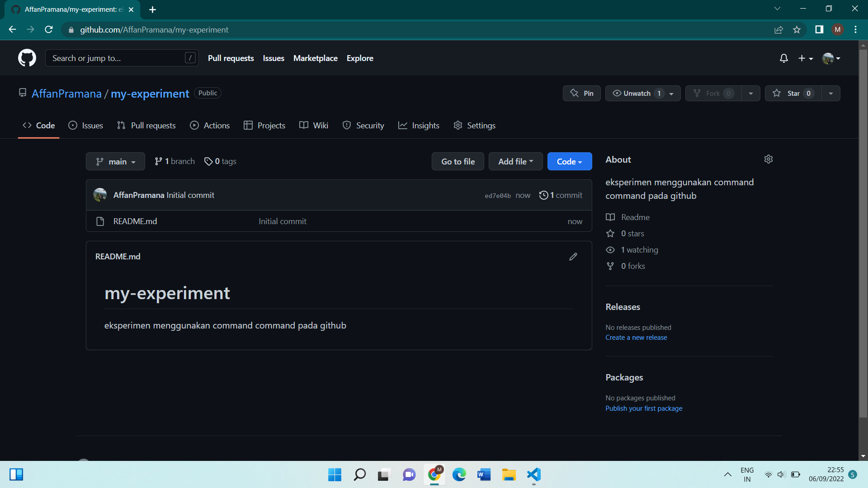This screenshot has width=868, height=488.
Task: Open About section settings gear
Action: pos(769,159)
